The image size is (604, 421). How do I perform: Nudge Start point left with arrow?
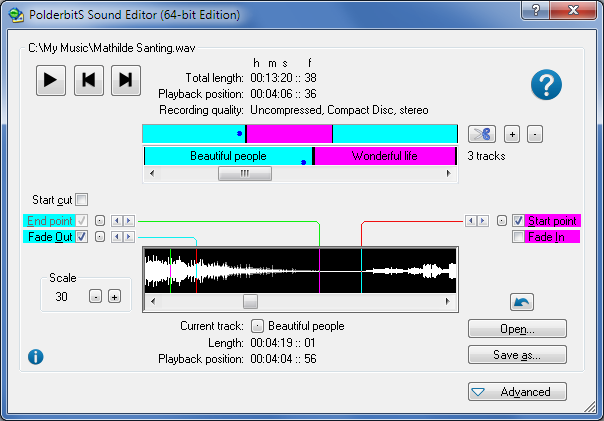(x=471, y=221)
